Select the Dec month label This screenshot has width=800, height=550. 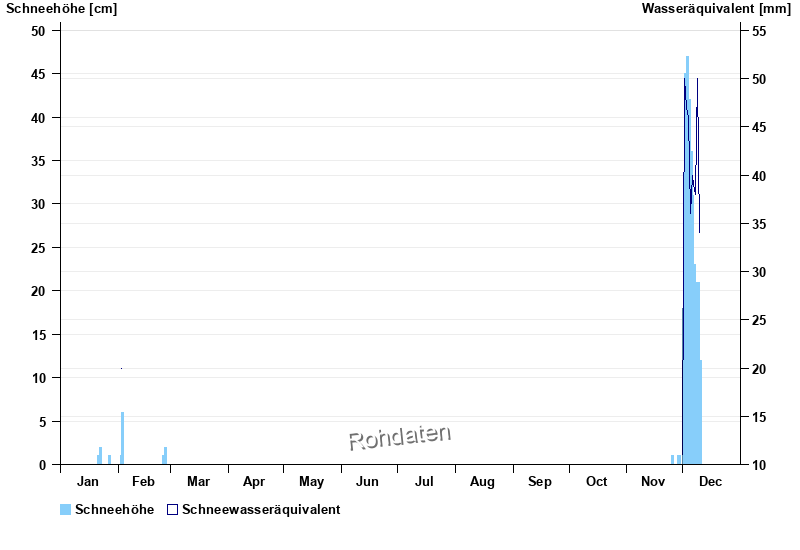coord(710,483)
